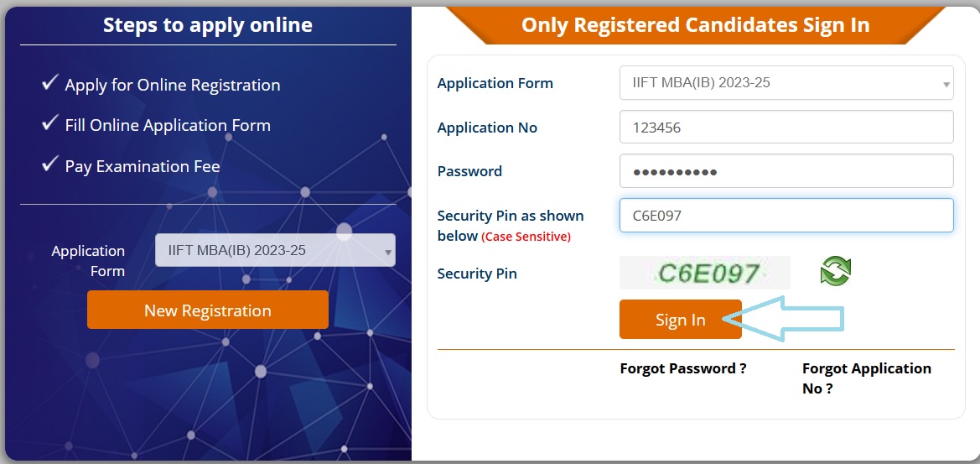
Task: Click checkmark beside Fill Online Application Form
Action: tap(50, 124)
